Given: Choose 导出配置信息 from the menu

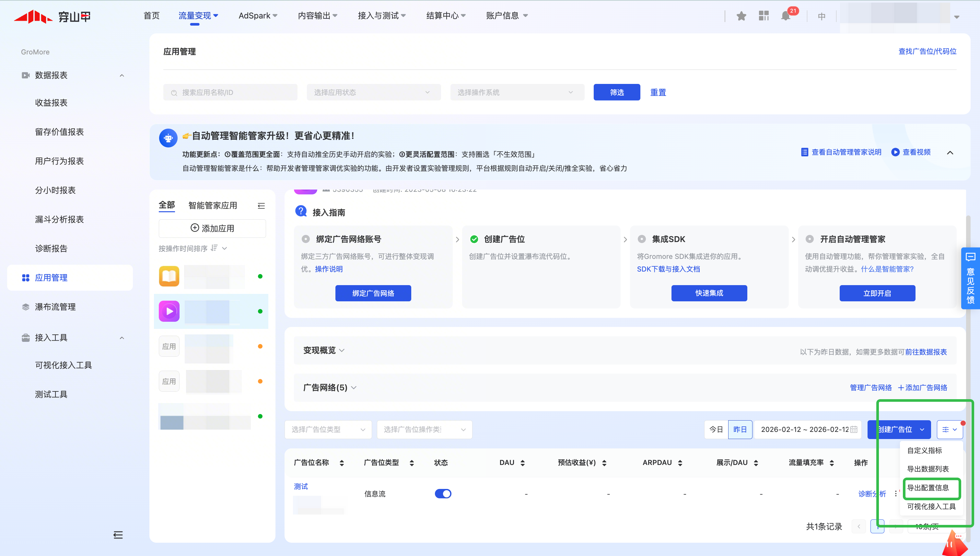Looking at the screenshot, I should coord(928,488).
